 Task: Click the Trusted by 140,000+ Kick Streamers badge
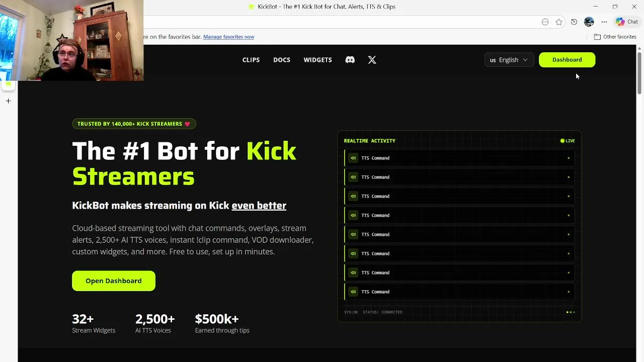pyautogui.click(x=134, y=124)
